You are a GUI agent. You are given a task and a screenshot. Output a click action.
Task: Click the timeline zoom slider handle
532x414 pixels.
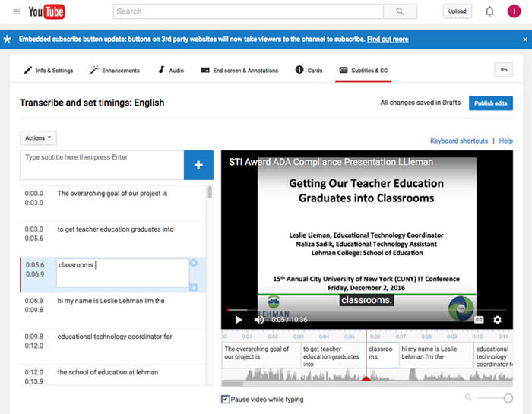pos(508,398)
